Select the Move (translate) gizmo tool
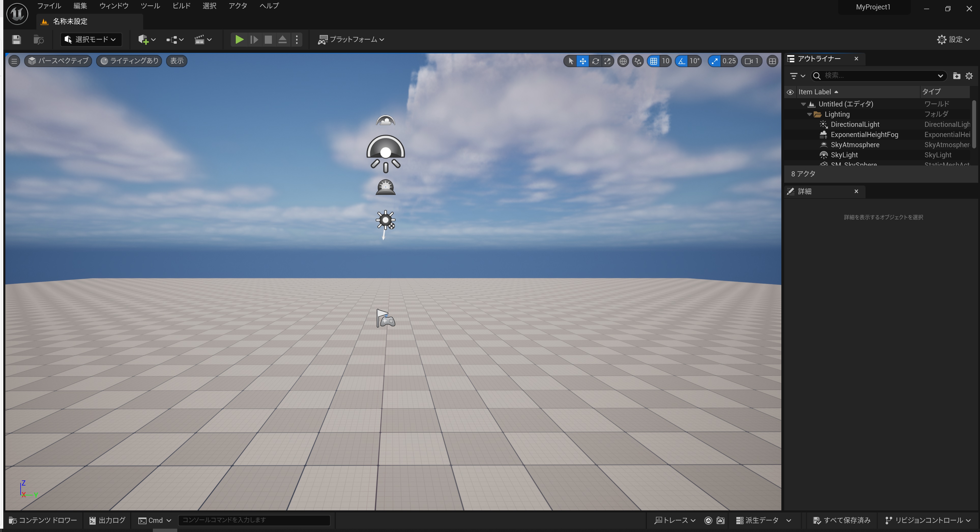 pos(583,61)
